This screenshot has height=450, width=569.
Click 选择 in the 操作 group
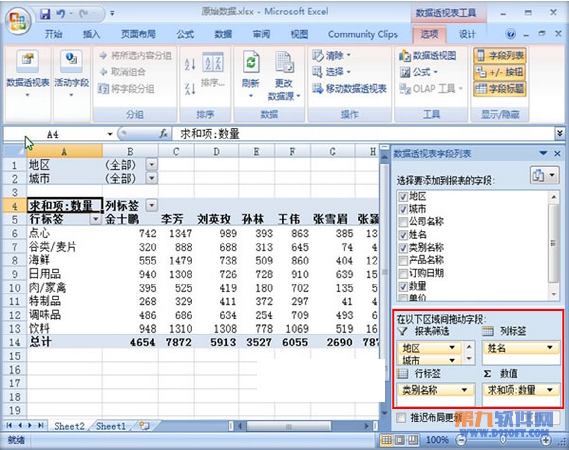(331, 72)
